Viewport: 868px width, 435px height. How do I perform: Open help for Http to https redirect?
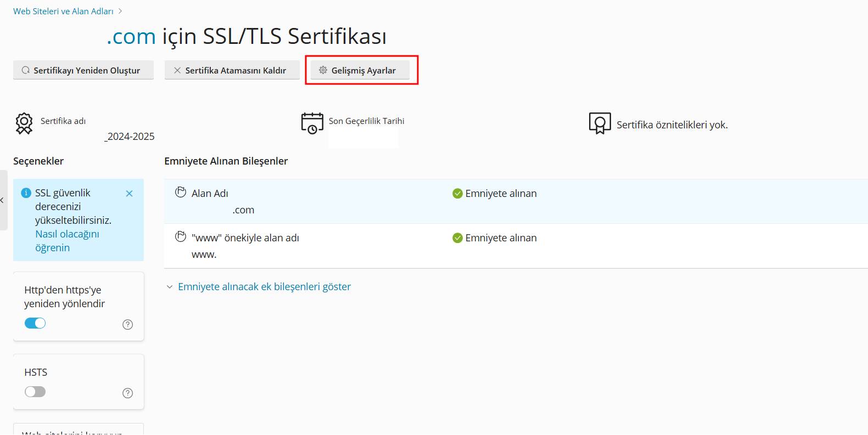tap(127, 324)
